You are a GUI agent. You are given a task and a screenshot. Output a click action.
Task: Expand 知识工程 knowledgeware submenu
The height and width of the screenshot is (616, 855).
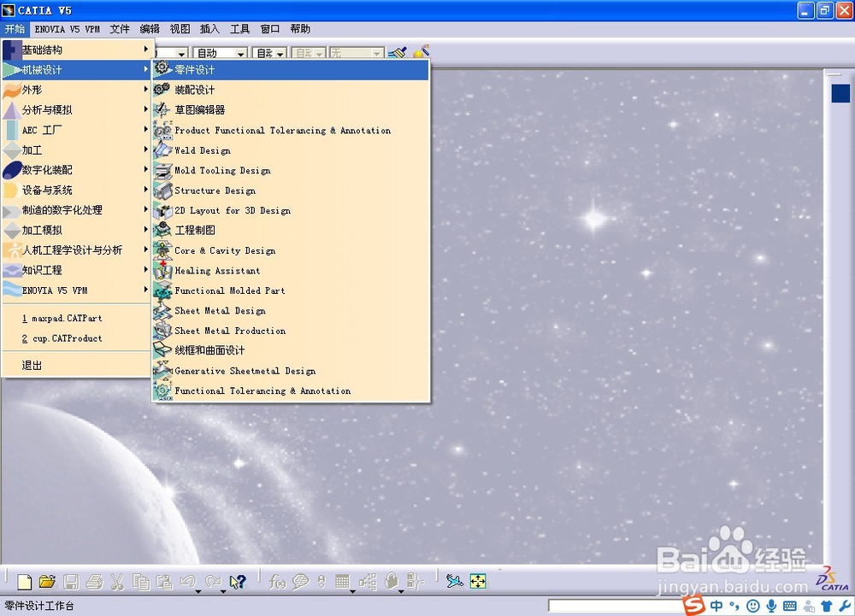point(76,270)
